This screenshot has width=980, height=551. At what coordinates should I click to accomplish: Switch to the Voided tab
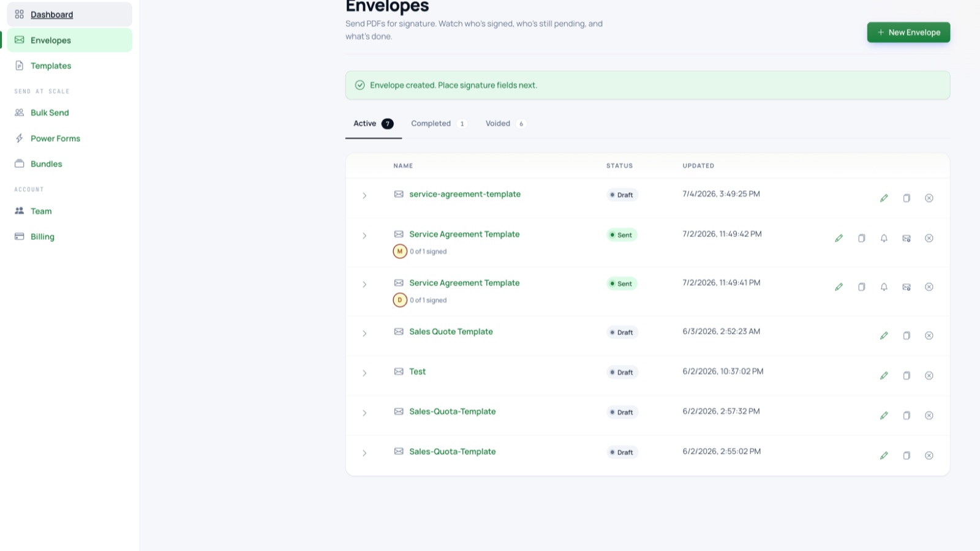(505, 124)
